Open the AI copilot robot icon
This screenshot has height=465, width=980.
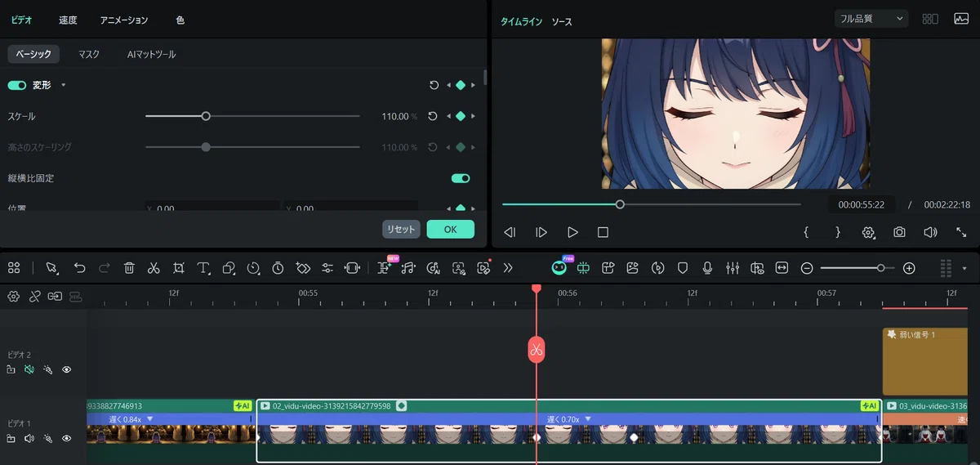(x=559, y=266)
